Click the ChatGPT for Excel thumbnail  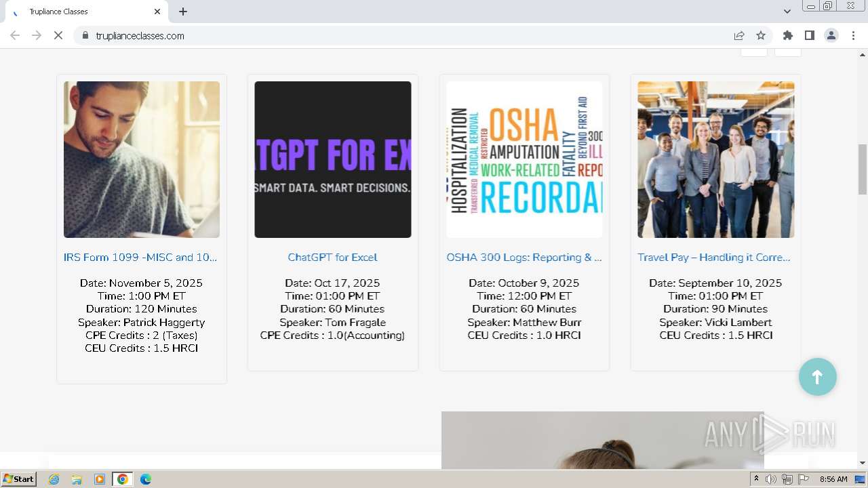[333, 159]
